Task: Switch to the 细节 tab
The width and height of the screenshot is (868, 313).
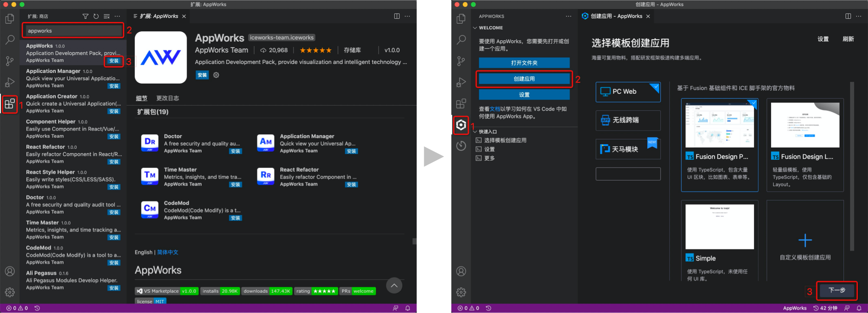Action: click(142, 98)
